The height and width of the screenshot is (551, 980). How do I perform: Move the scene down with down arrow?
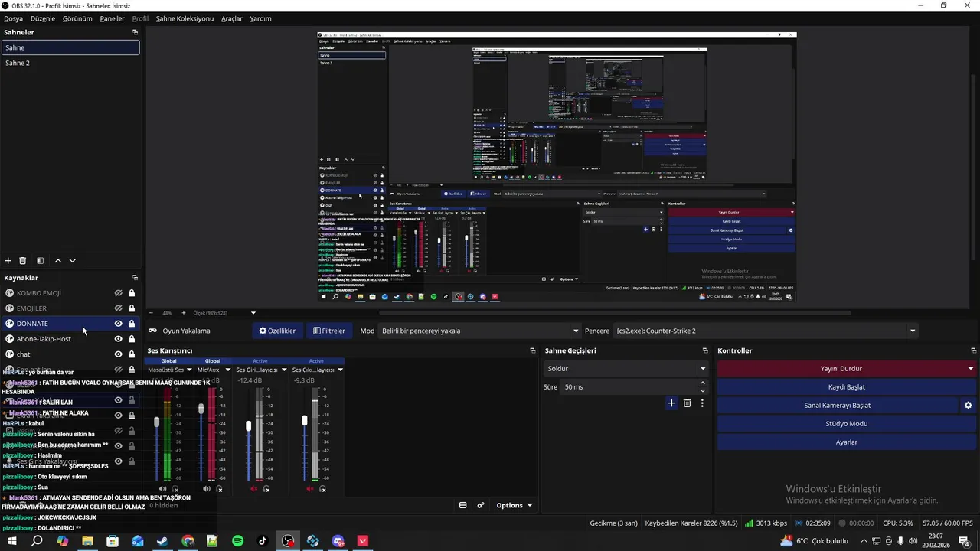coord(73,261)
